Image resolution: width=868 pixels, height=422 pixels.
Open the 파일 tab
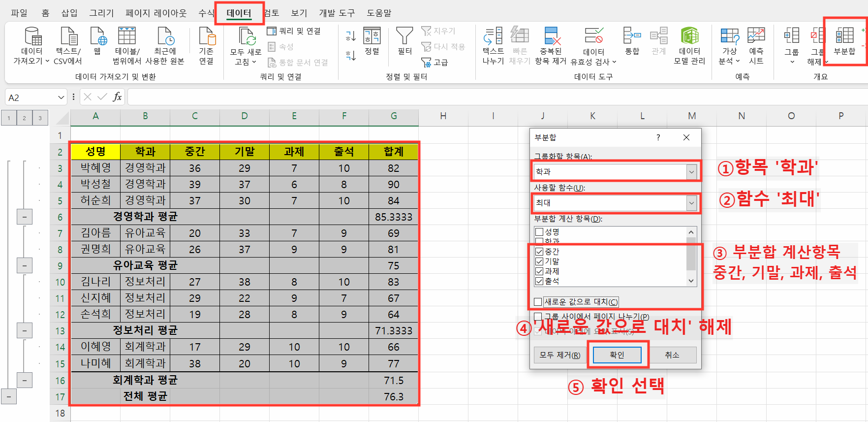(19, 13)
